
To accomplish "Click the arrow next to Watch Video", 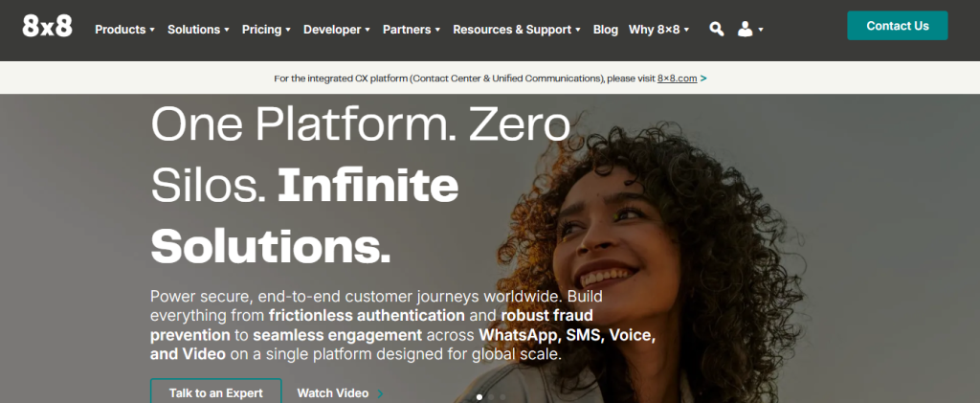I will click(380, 393).
